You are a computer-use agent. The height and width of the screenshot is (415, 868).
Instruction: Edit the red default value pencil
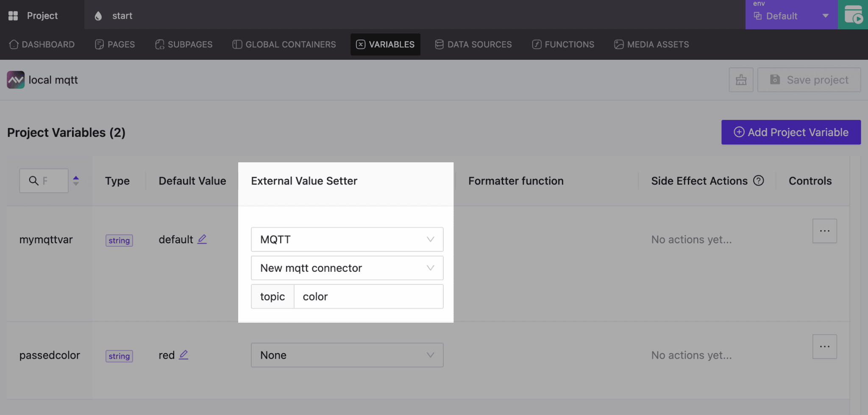click(x=184, y=355)
